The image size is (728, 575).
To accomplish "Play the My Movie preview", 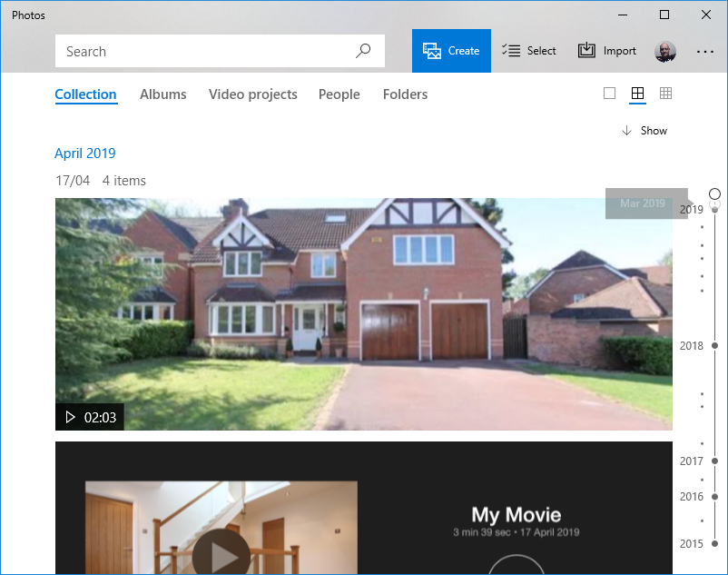I will pos(221,555).
